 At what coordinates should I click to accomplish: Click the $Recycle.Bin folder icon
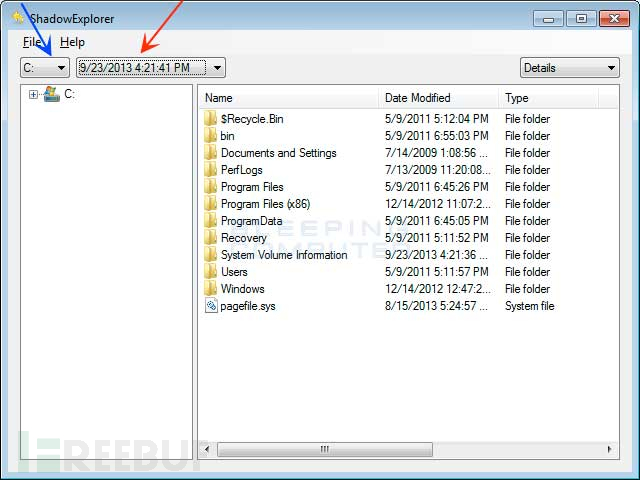[x=211, y=119]
